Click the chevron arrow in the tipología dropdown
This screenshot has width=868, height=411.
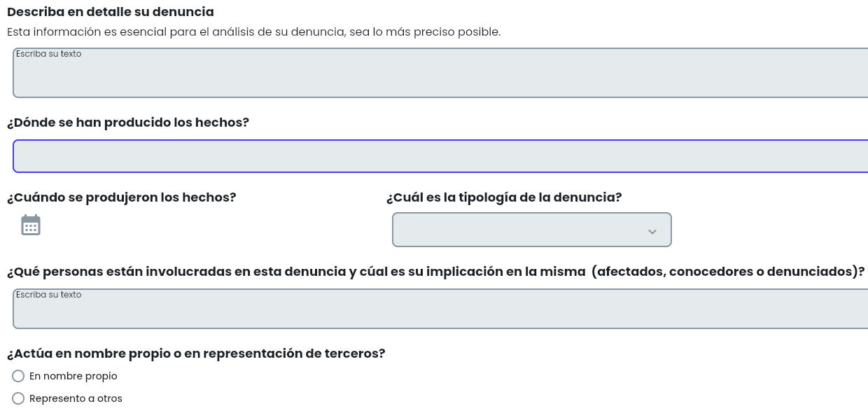652,232
